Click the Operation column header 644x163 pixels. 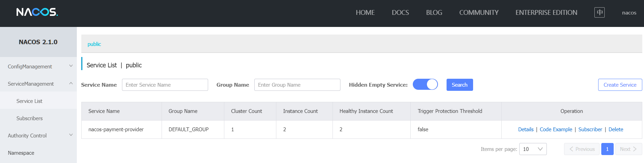(572, 111)
